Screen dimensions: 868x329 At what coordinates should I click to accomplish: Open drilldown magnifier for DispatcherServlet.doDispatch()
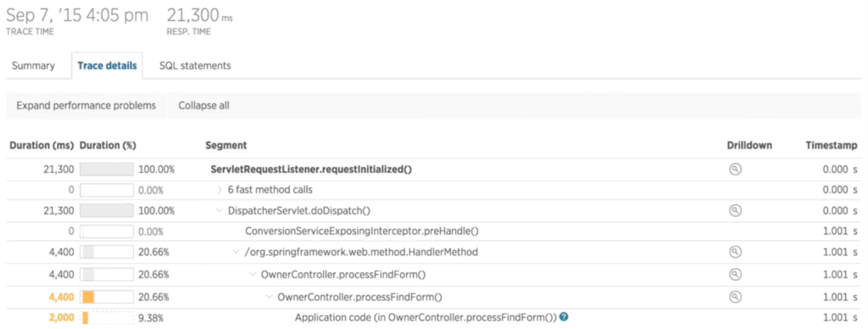click(735, 210)
